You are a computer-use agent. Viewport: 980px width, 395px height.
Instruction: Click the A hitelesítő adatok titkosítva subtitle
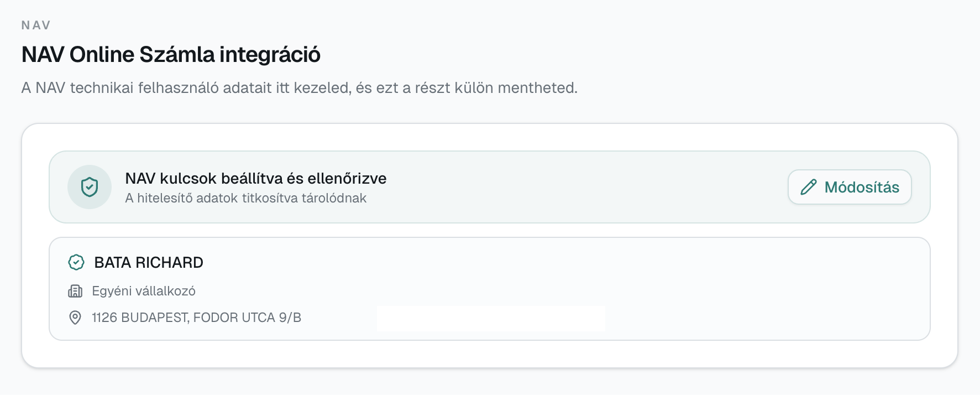(245, 198)
